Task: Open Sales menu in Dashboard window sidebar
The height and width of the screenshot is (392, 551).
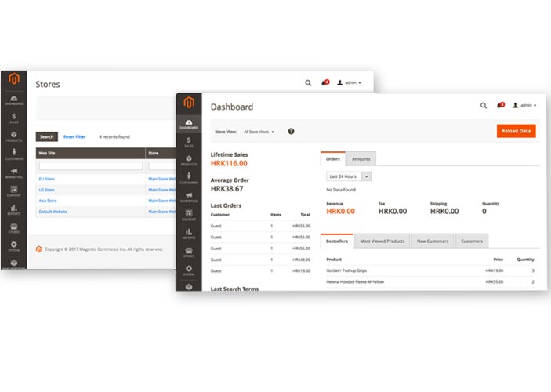Action: pyautogui.click(x=189, y=143)
